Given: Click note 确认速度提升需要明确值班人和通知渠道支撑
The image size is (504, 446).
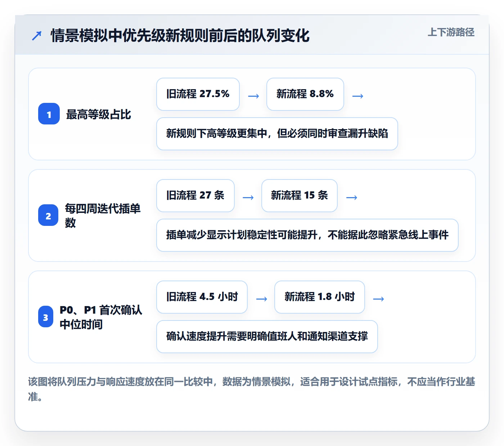Looking at the screenshot, I should (267, 337).
